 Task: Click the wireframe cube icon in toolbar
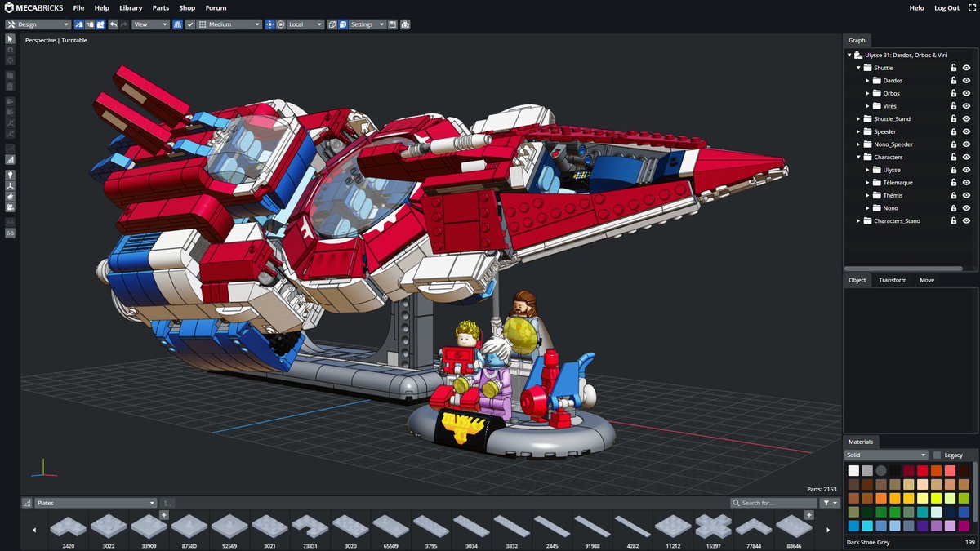[332, 24]
